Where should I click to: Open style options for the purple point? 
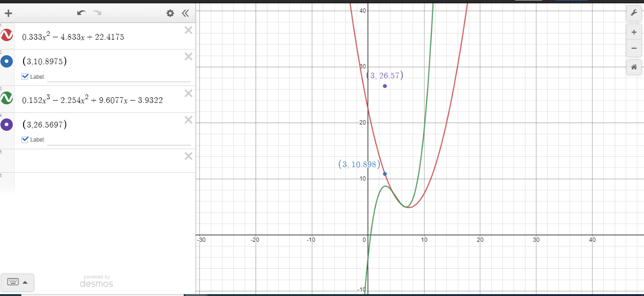point(6,124)
